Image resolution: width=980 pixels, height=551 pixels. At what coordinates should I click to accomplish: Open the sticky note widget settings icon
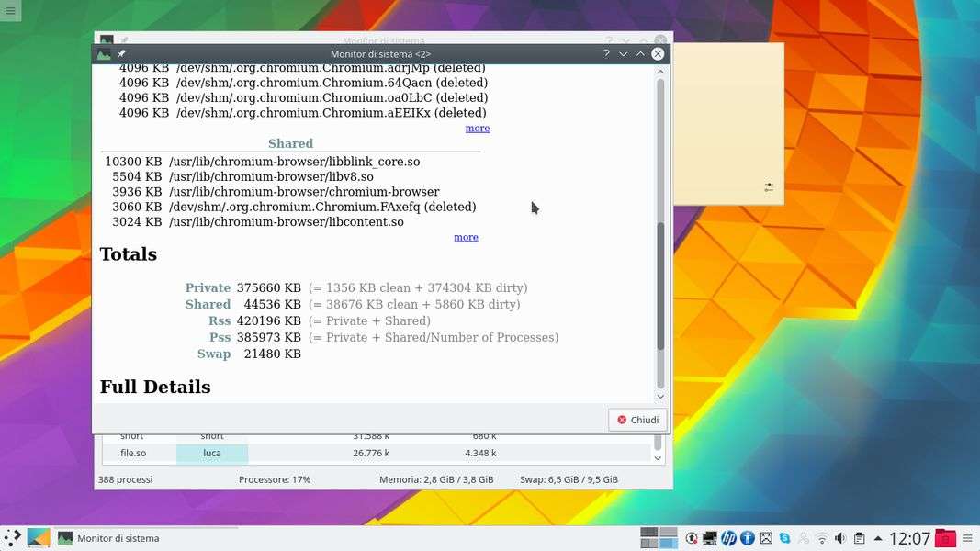pos(769,187)
